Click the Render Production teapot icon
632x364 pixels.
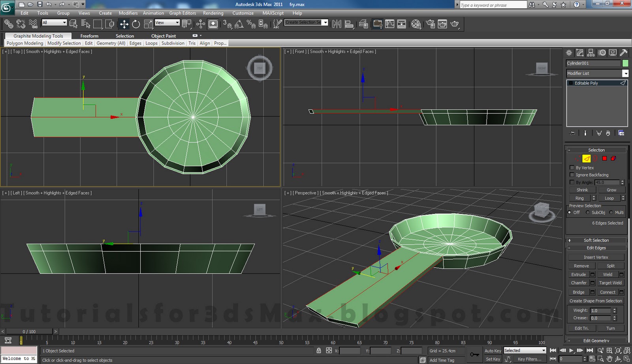(x=454, y=24)
